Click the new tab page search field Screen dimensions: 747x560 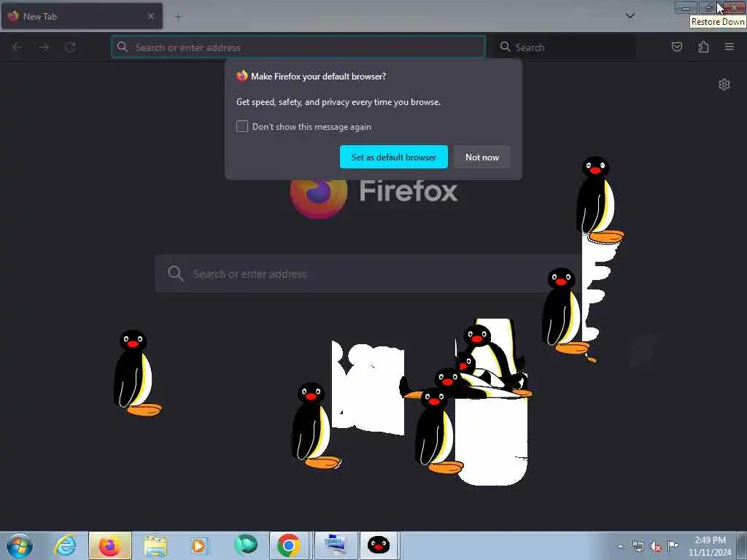368,274
